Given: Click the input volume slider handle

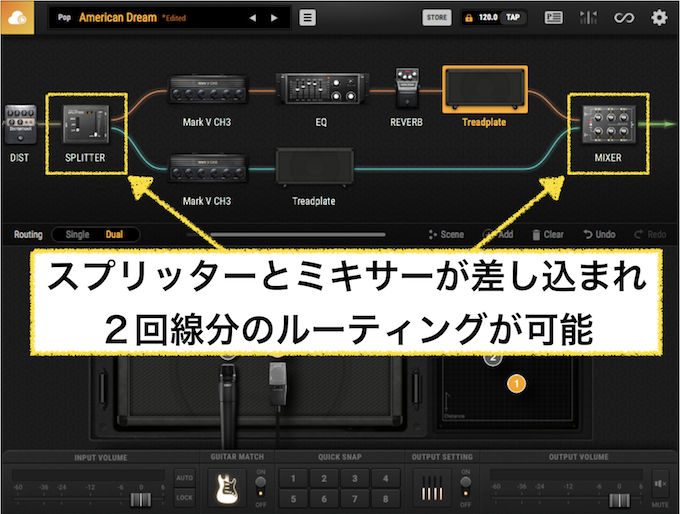Looking at the screenshot, I should pyautogui.click(x=141, y=500).
